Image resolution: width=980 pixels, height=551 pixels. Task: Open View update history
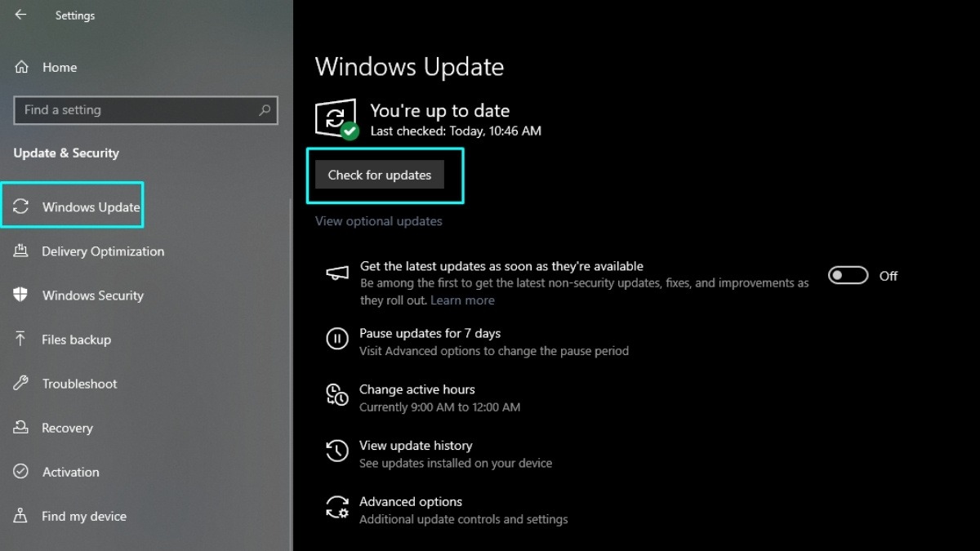coord(416,446)
